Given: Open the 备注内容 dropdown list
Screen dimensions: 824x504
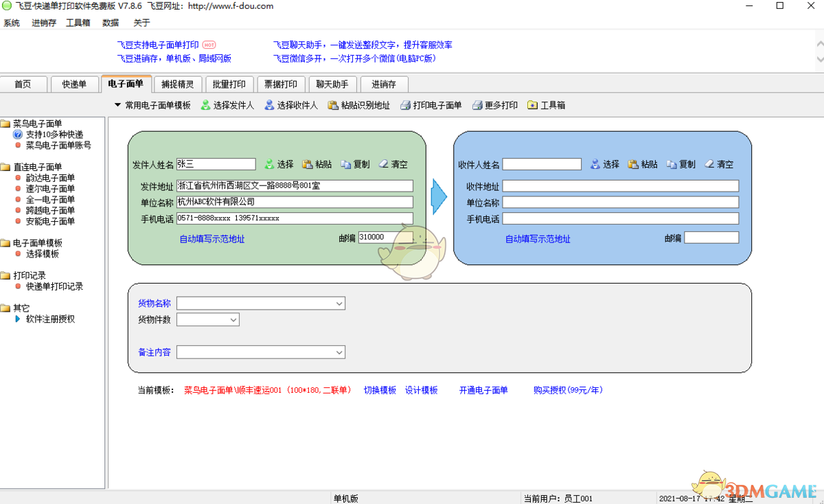Looking at the screenshot, I should coord(339,352).
